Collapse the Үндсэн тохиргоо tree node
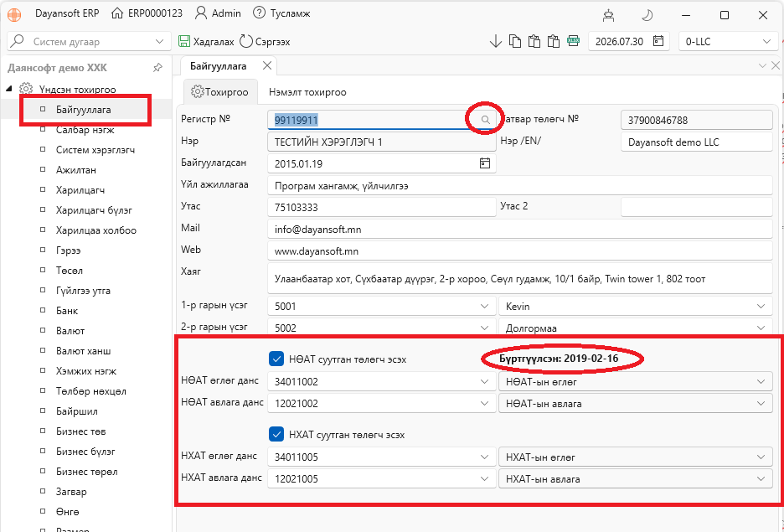784x532 pixels. [8, 89]
